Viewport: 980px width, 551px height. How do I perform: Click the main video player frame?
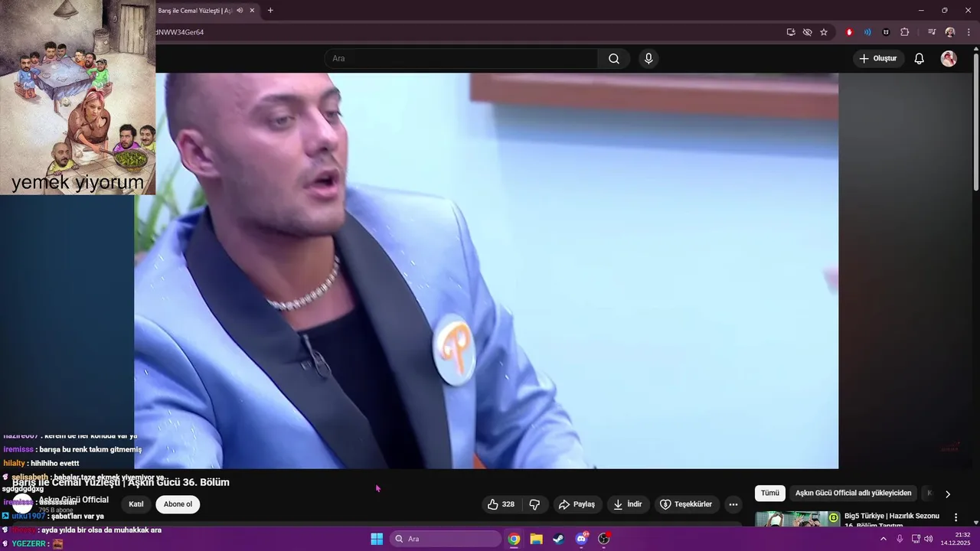[486, 271]
